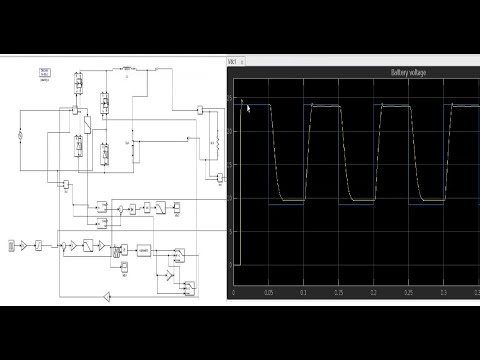Click the 0.2 time axis label

point(374,293)
